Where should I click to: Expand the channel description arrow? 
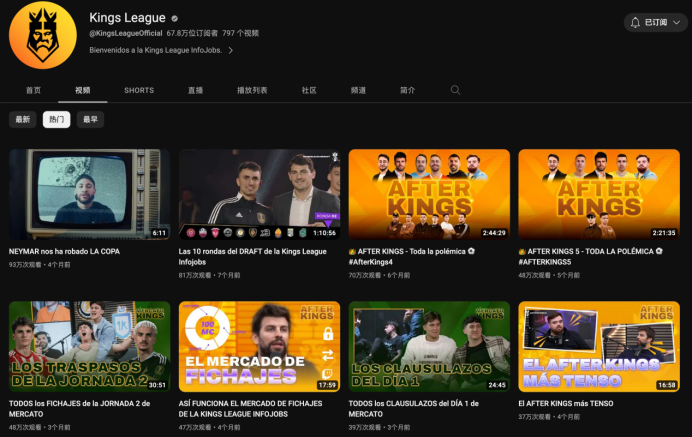(x=230, y=50)
